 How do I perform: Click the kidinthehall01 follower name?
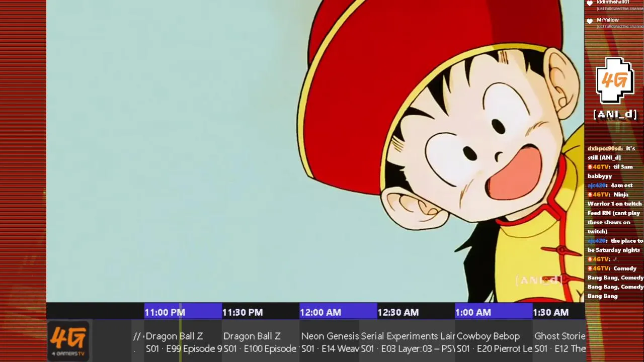click(613, 2)
